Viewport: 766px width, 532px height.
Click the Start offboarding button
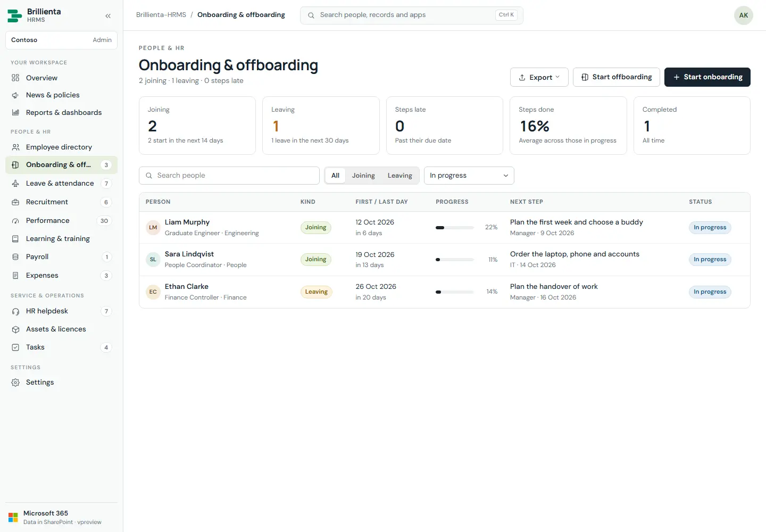(x=617, y=77)
